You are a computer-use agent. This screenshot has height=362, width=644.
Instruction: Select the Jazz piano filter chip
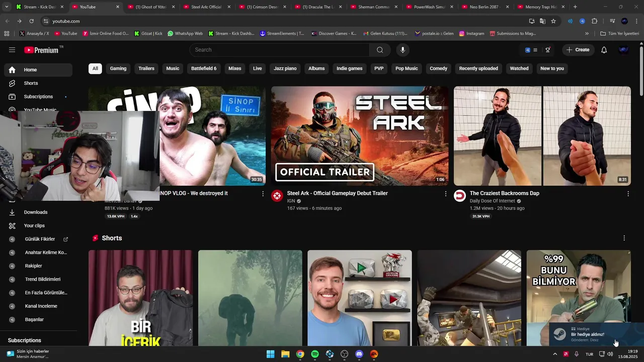click(285, 68)
